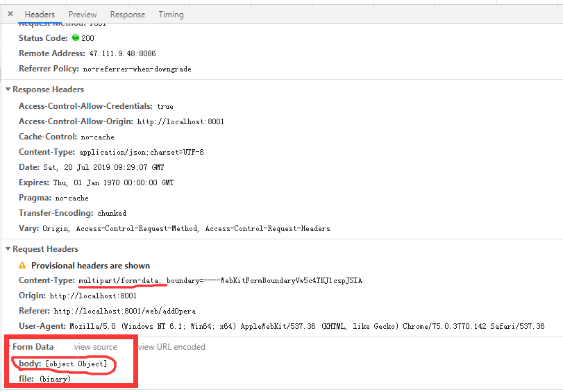Select remote address 47.111.9.48:8086
The height and width of the screenshot is (392, 563).
122,53
